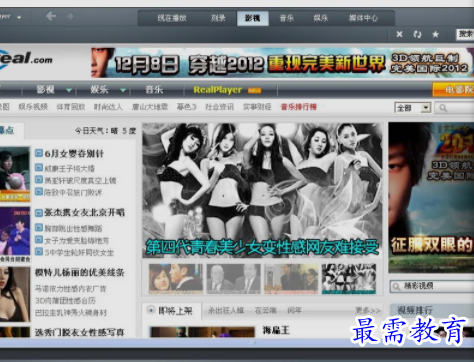Open the 唐山大地震 sub-navigation link
The image size is (474, 362).
tap(150, 107)
